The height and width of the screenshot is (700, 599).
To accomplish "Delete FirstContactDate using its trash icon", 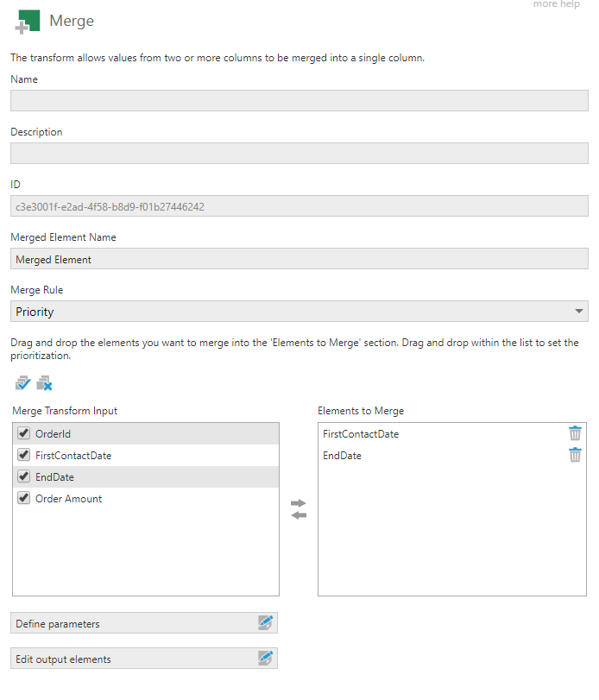I will click(575, 433).
